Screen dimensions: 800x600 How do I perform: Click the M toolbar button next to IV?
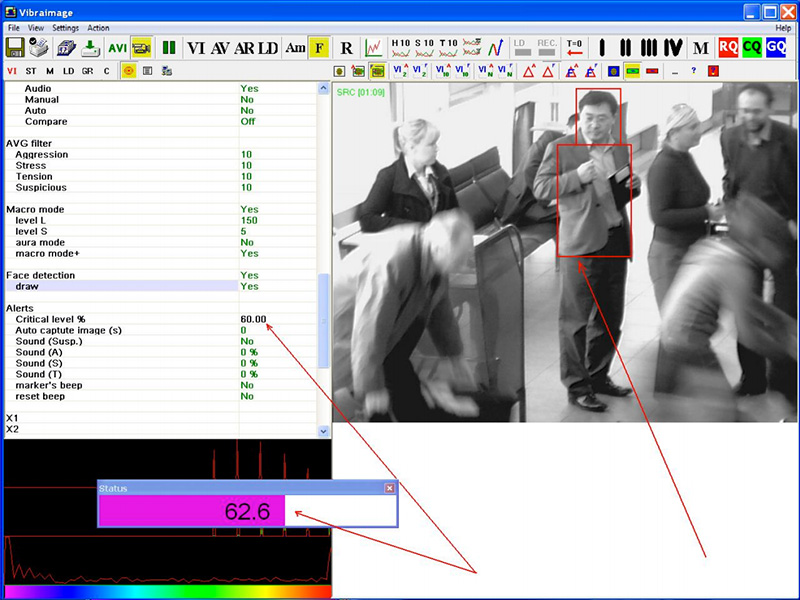pos(701,48)
